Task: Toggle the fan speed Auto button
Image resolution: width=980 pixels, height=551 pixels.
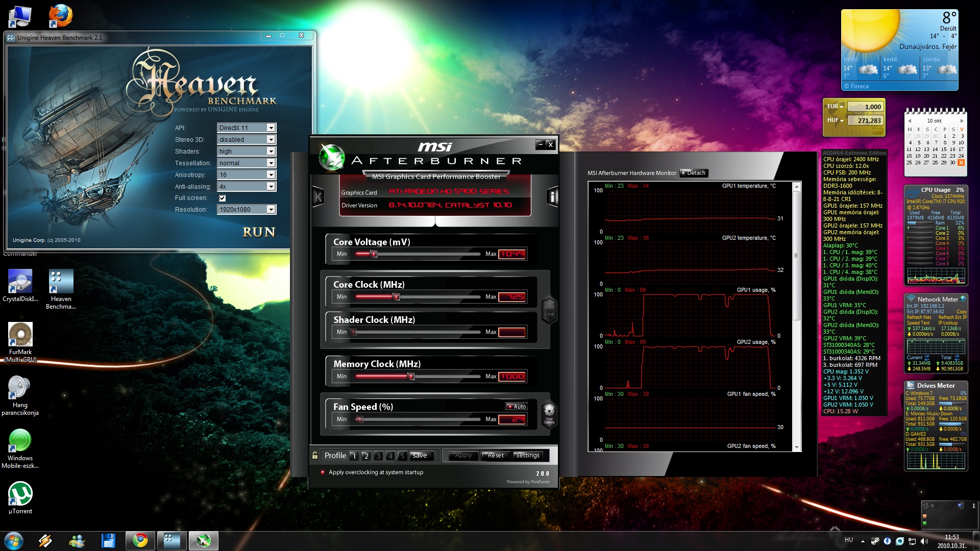Action: 517,407
